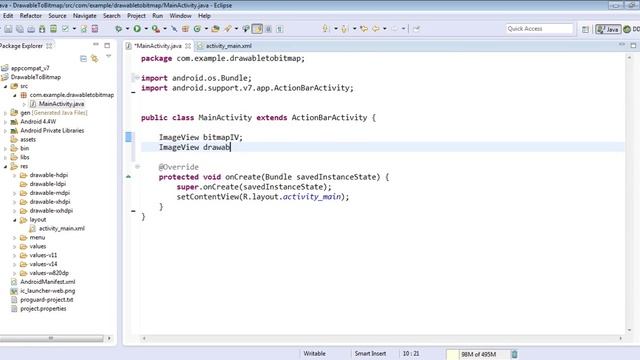The width and height of the screenshot is (640, 360).
Task: Open the Refactor menu
Action: (x=31, y=16)
